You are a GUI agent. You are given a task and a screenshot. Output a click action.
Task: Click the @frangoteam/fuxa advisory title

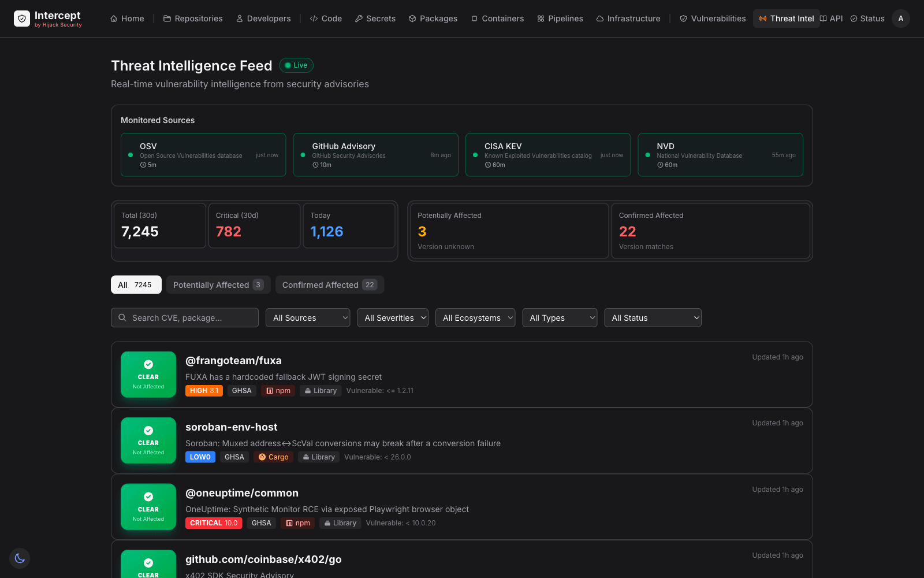tap(233, 360)
